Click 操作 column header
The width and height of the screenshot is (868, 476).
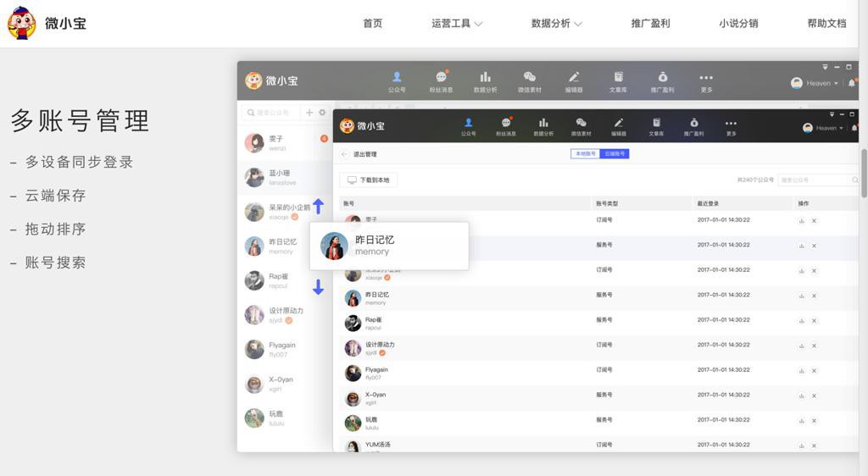pyautogui.click(x=804, y=203)
